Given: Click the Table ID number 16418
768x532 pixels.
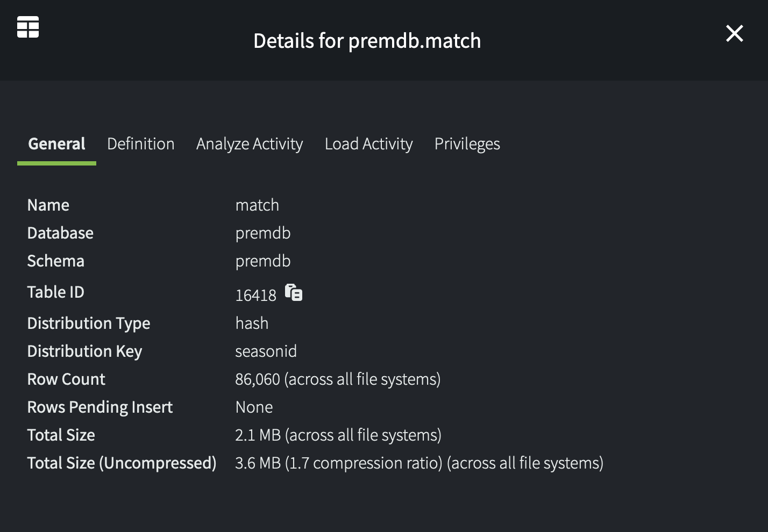Looking at the screenshot, I should coord(256,295).
